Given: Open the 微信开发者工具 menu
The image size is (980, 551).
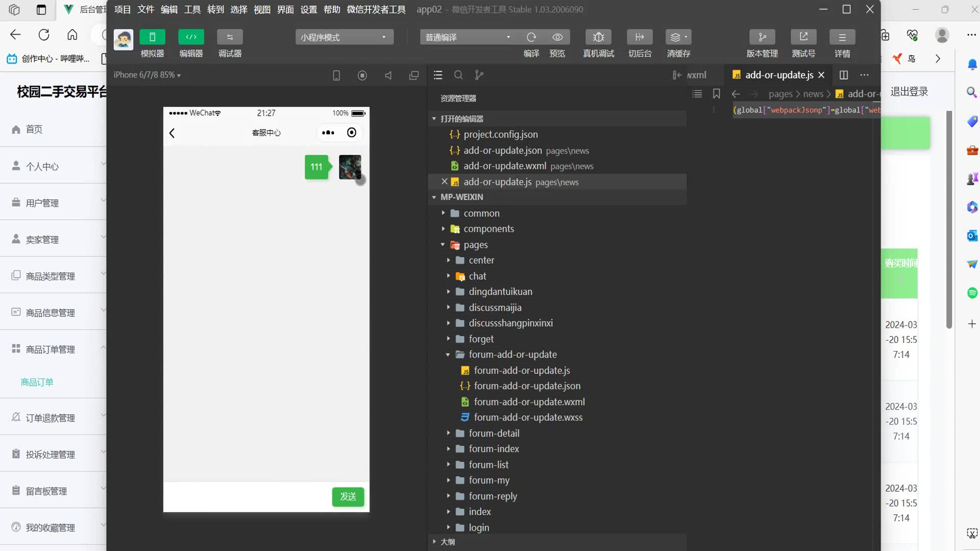Looking at the screenshot, I should 376,9.
